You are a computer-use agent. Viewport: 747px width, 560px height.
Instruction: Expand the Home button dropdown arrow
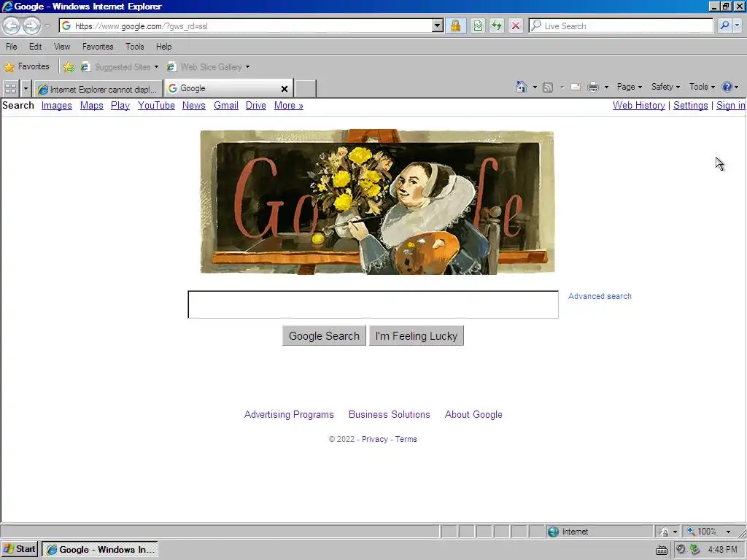(535, 87)
